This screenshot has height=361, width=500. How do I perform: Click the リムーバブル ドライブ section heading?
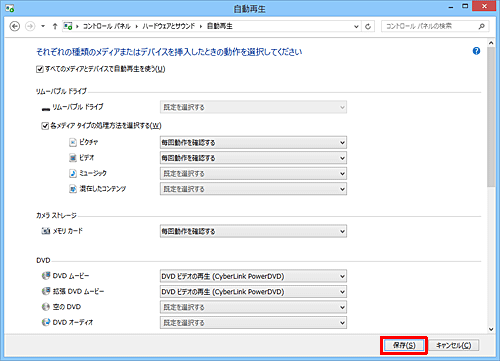click(61, 91)
